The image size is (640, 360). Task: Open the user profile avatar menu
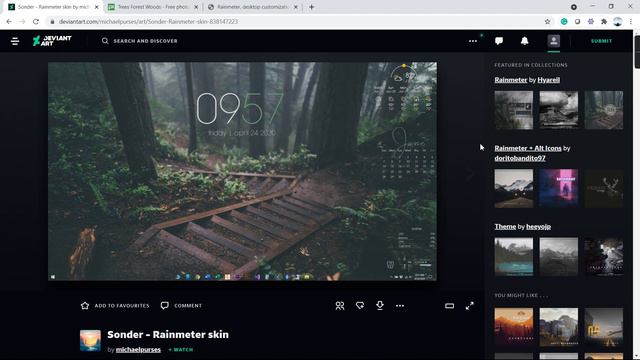pos(553,41)
